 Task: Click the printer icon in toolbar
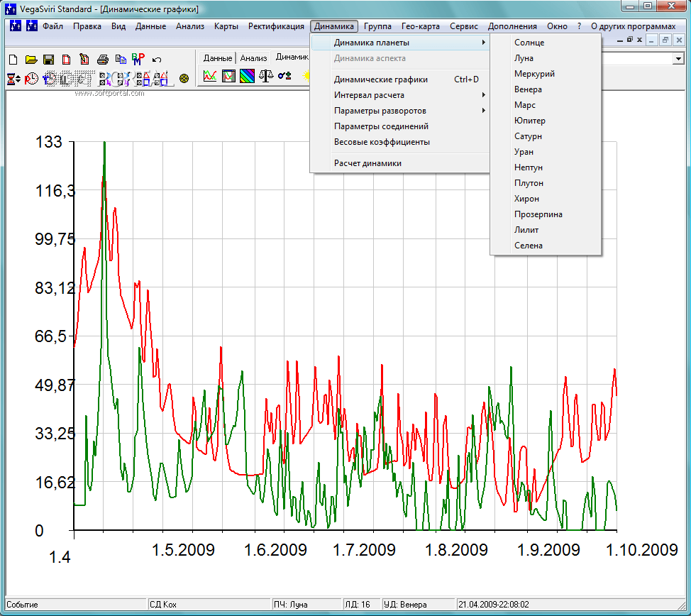coord(103,60)
